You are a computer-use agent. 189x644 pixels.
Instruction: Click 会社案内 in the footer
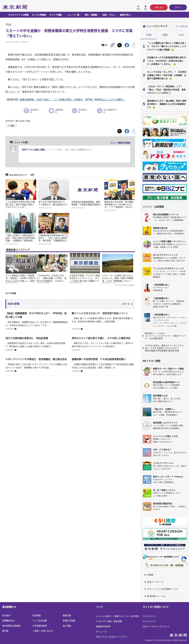(x=6, y=615)
